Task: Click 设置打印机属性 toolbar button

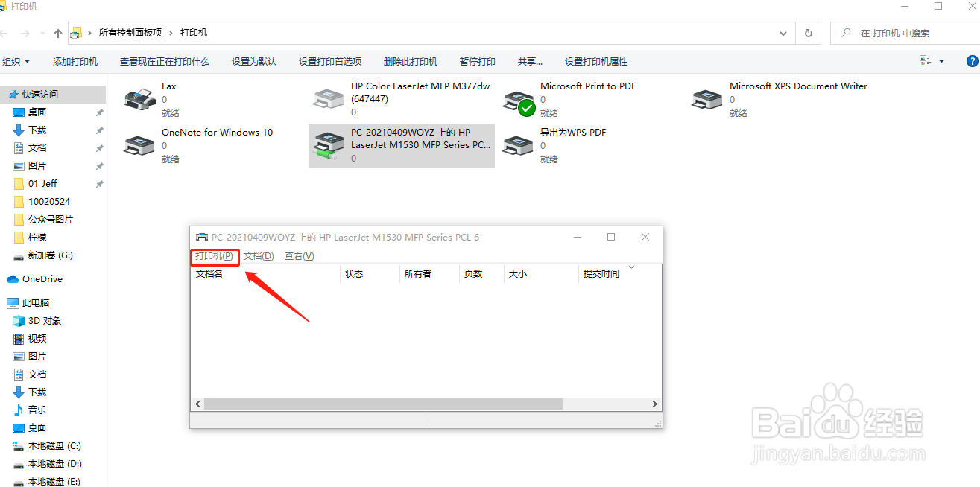Action: tap(596, 61)
